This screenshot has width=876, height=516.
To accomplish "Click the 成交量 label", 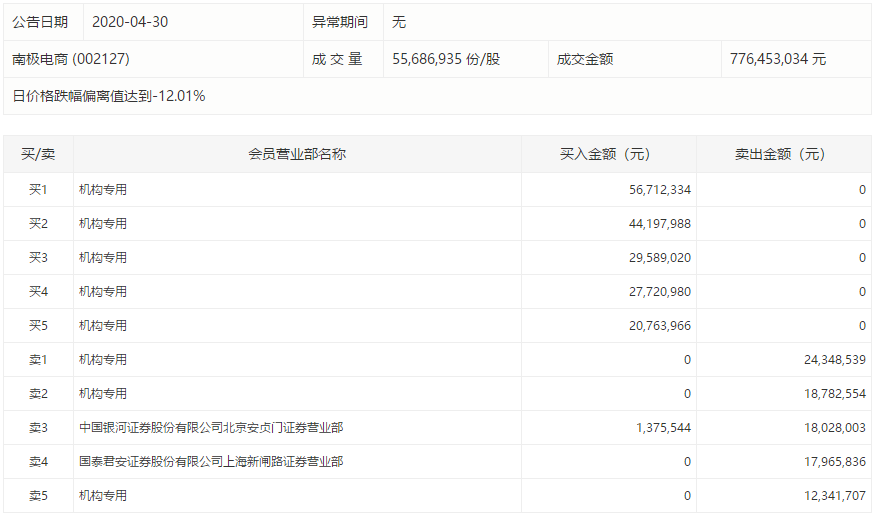I will click(x=337, y=59).
